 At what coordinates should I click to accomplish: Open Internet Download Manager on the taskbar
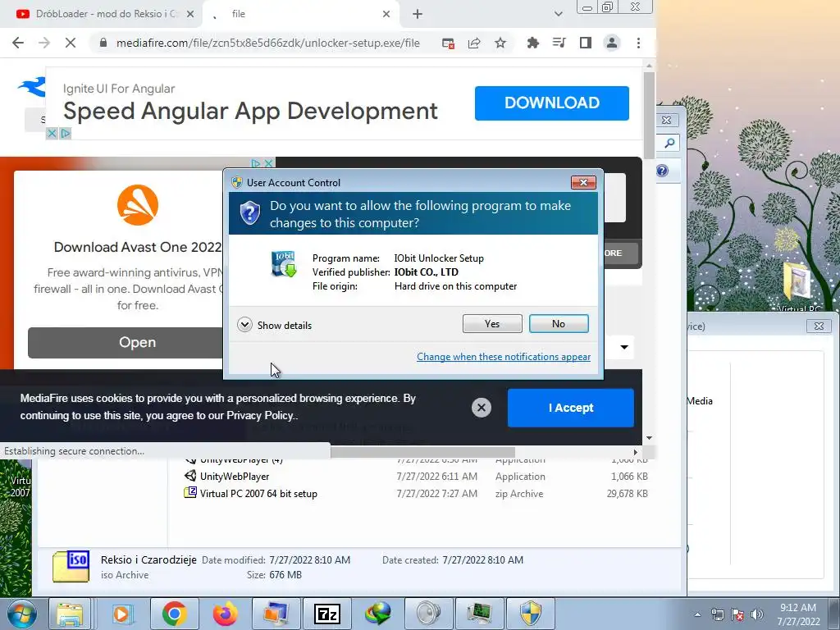coord(377,614)
